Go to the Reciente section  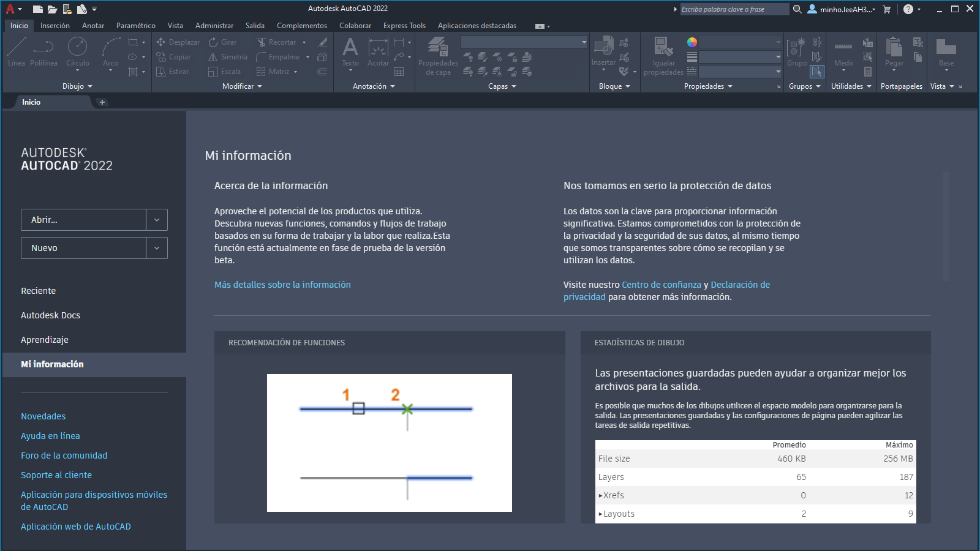[x=38, y=291]
